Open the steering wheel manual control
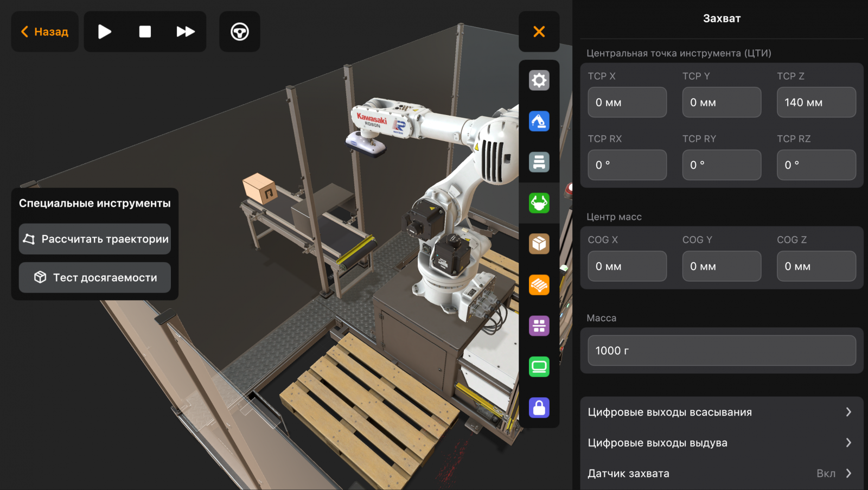Image resolution: width=868 pixels, height=490 pixels. pyautogui.click(x=240, y=31)
